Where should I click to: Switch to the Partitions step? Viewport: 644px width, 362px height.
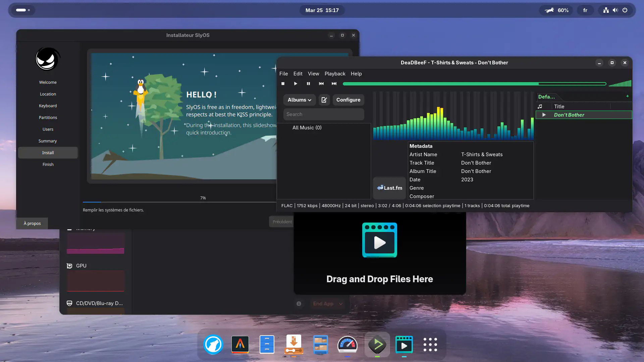tap(48, 117)
